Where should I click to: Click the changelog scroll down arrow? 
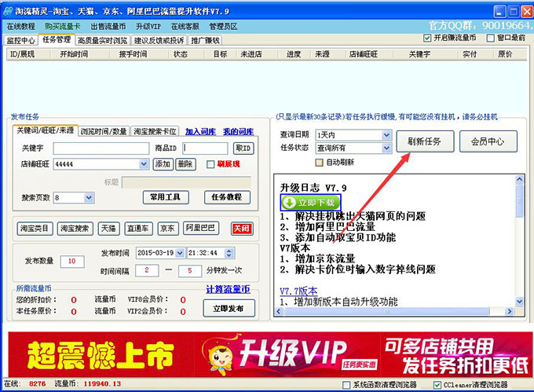(519, 301)
